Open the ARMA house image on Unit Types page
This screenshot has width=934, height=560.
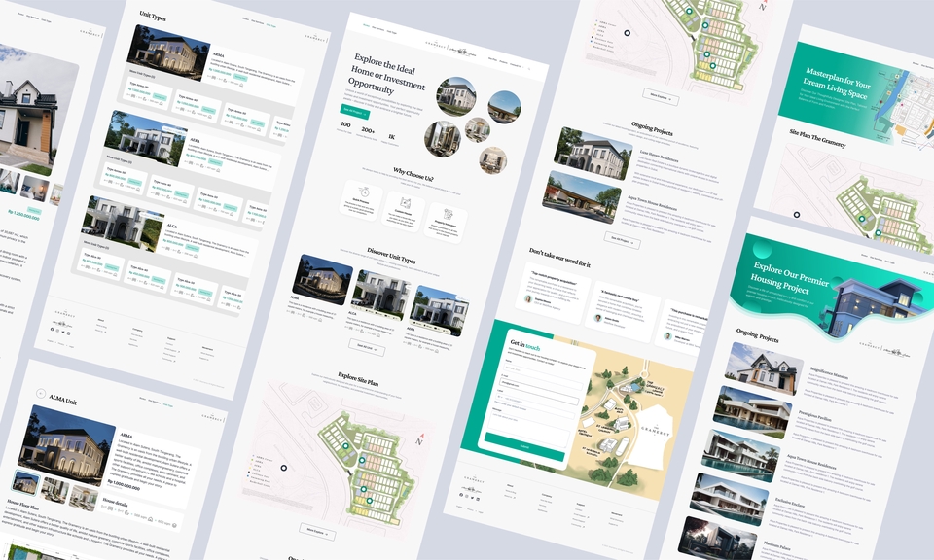pos(168,52)
